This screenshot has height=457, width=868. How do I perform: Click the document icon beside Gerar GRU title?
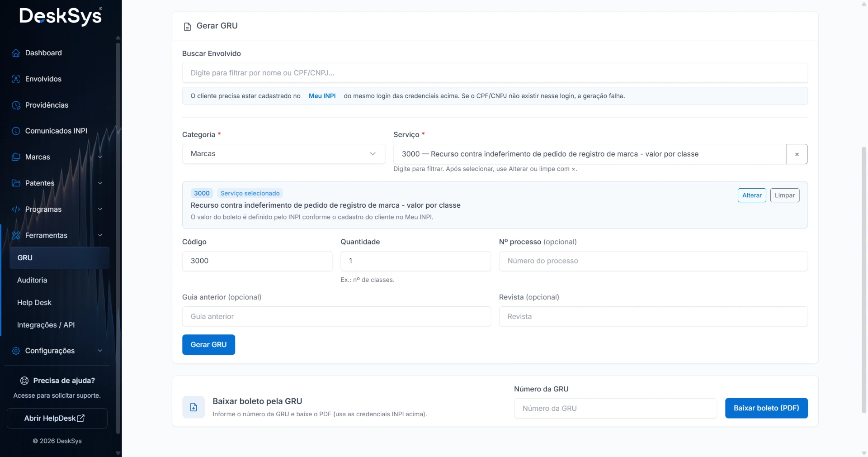pyautogui.click(x=187, y=27)
